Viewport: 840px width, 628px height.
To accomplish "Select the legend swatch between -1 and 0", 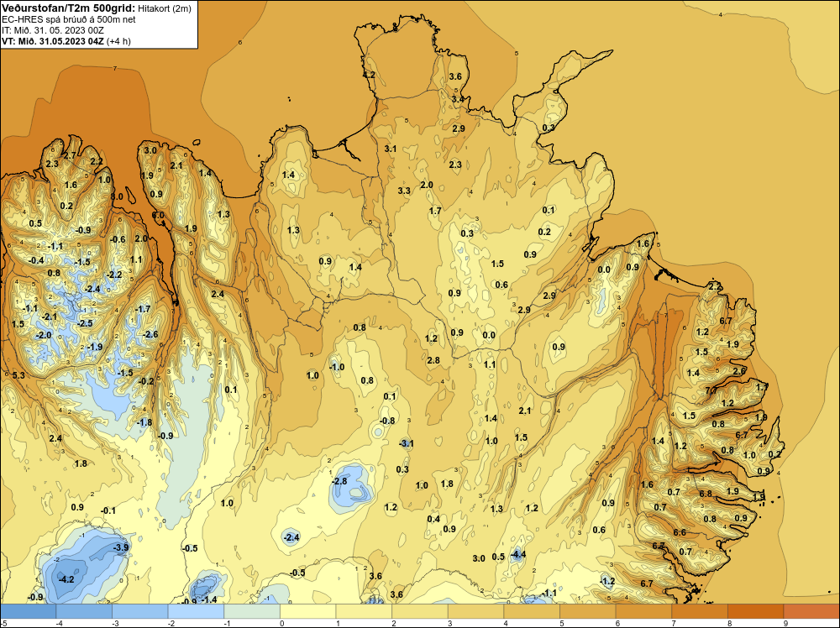I will tap(252, 611).
